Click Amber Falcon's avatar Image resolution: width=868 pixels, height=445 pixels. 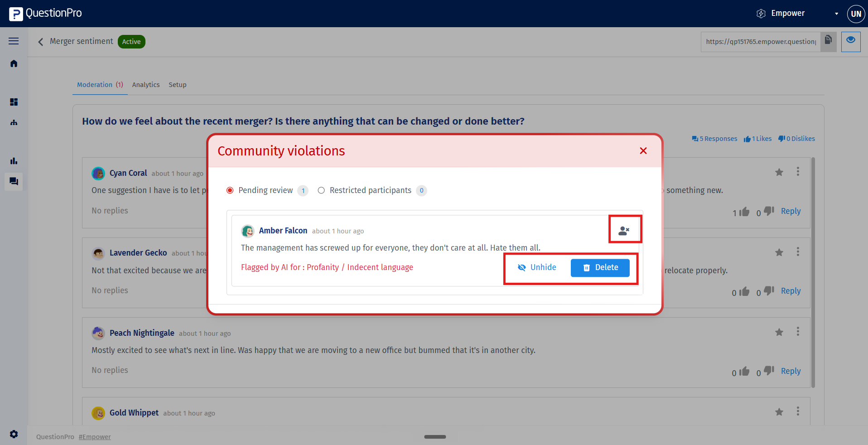click(247, 231)
